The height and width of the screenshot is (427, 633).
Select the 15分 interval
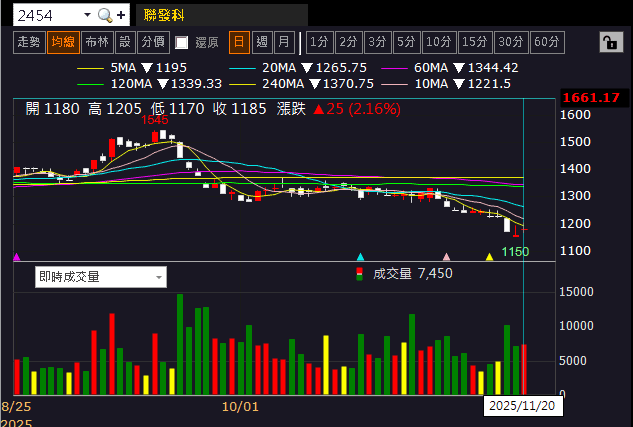coord(475,42)
